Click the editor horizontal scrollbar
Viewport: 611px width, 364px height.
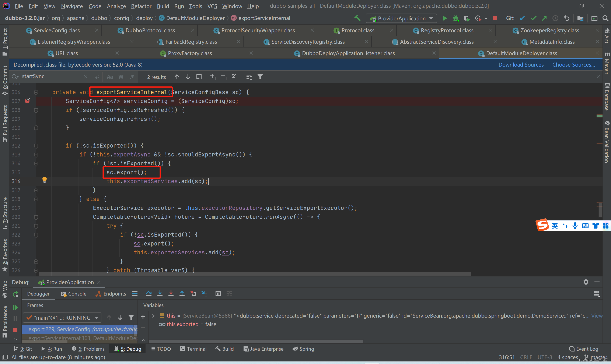(255, 274)
